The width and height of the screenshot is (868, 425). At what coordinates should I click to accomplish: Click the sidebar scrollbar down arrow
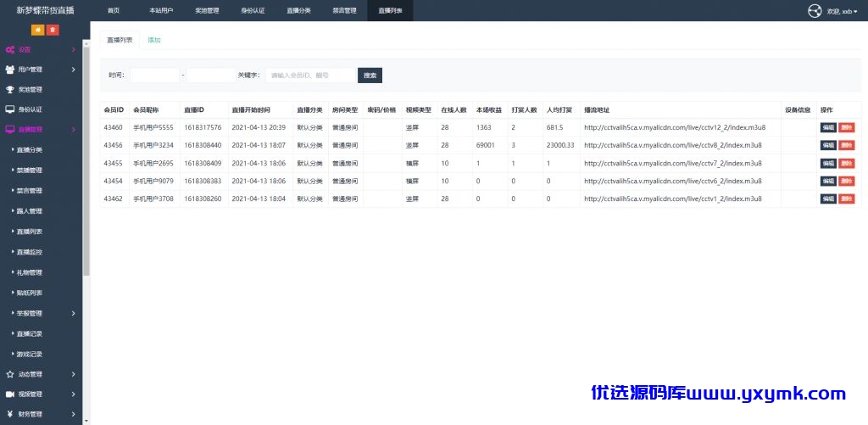tap(86, 421)
